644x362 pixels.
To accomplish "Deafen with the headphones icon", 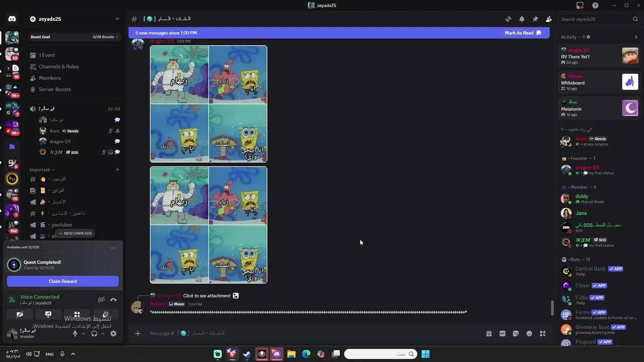I will [x=94, y=333].
